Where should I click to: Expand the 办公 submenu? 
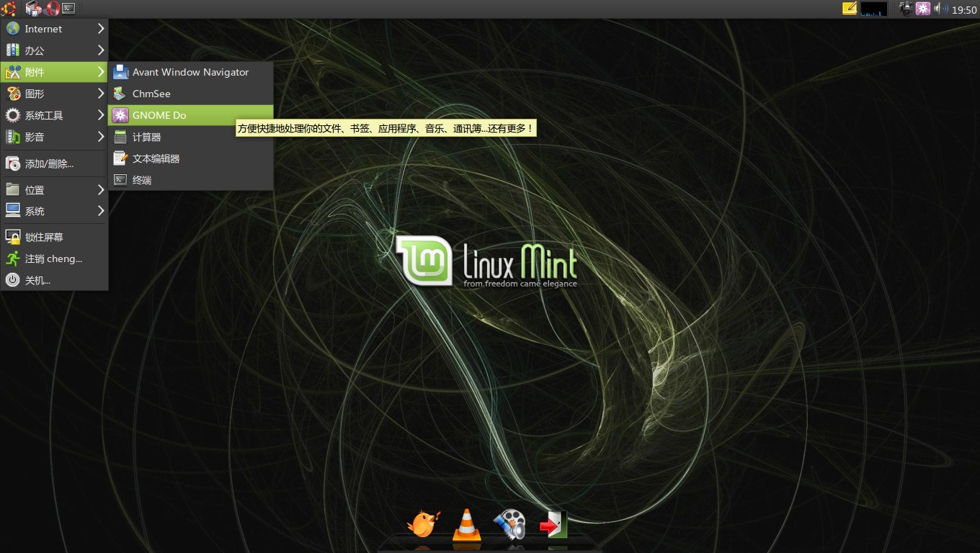[x=55, y=50]
